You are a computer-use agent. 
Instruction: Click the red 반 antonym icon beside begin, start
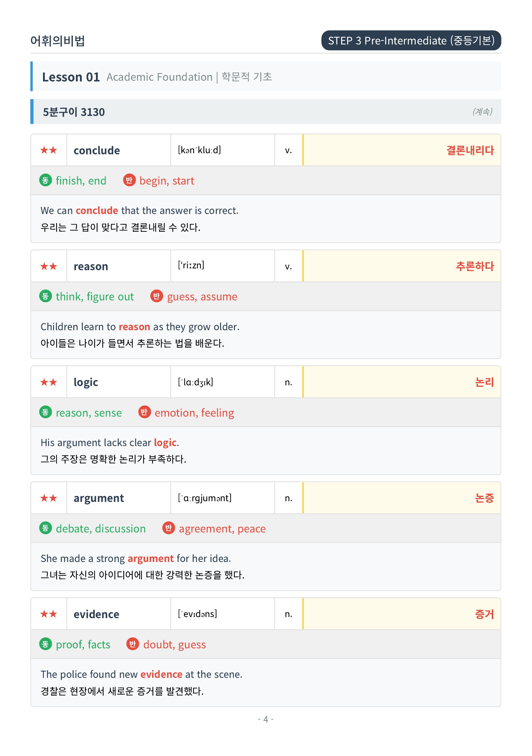click(x=129, y=180)
